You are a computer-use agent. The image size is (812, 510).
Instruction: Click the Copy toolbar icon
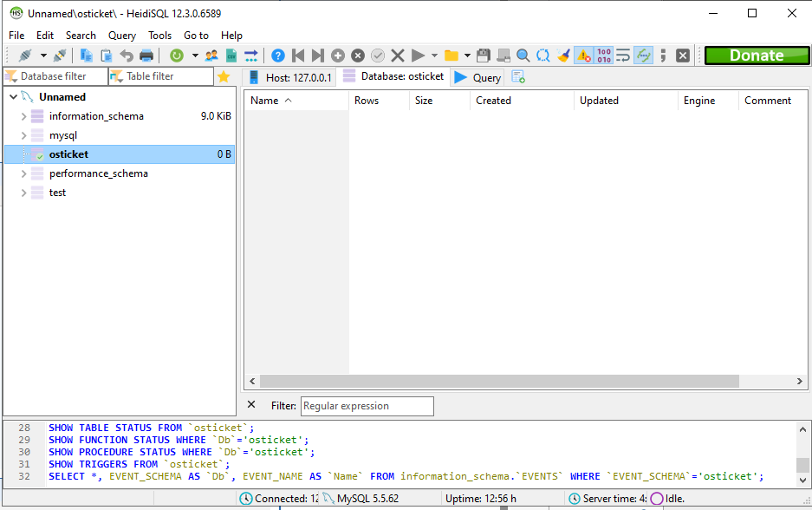point(87,56)
